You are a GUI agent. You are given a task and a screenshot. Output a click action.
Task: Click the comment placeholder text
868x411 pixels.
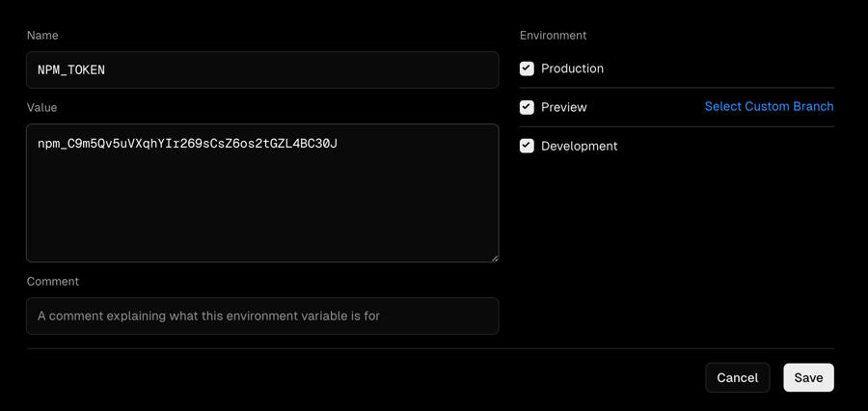pyautogui.click(x=208, y=316)
